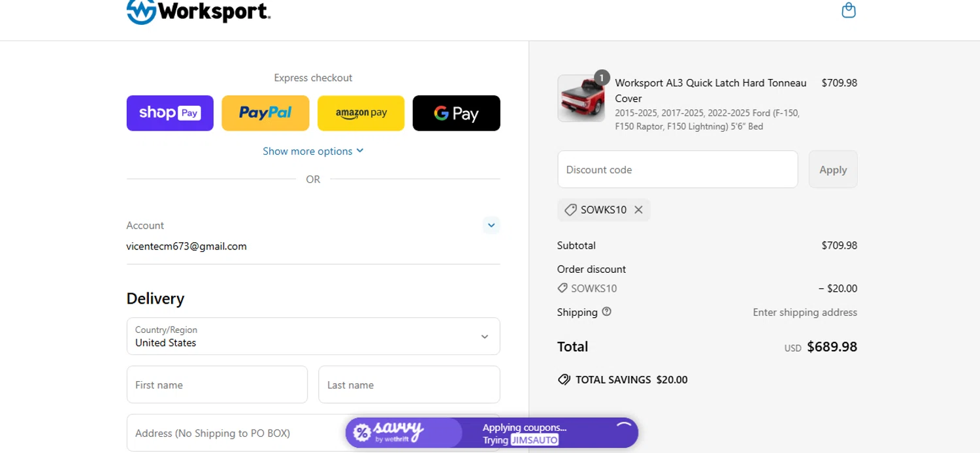Screen dimensions: 980x453
Task: Click the shipping help question mark icon
Action: click(x=606, y=311)
